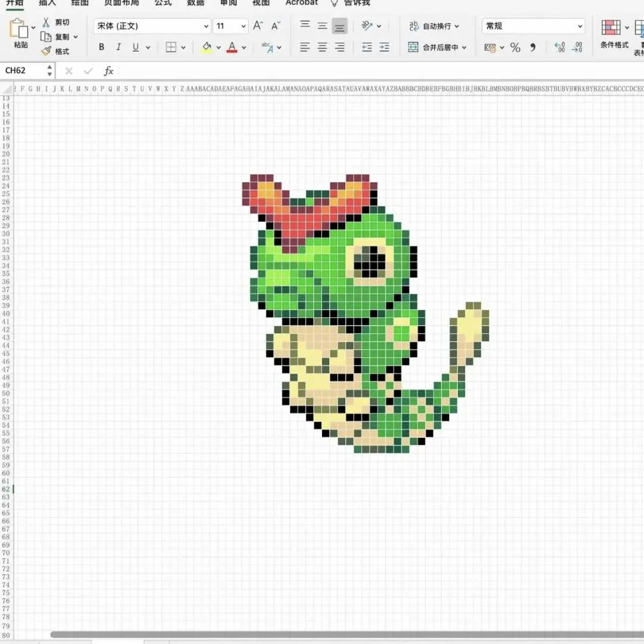Select row header 62

6,489
